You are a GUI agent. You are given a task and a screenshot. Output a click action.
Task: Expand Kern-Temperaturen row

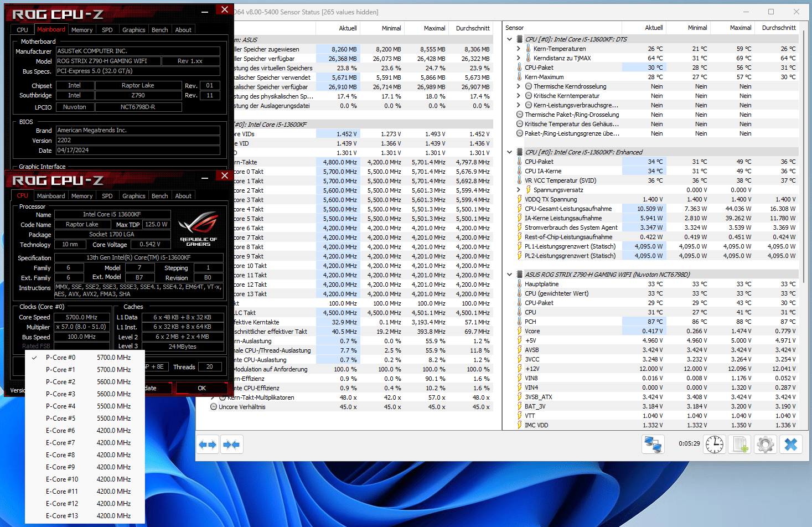pos(519,49)
